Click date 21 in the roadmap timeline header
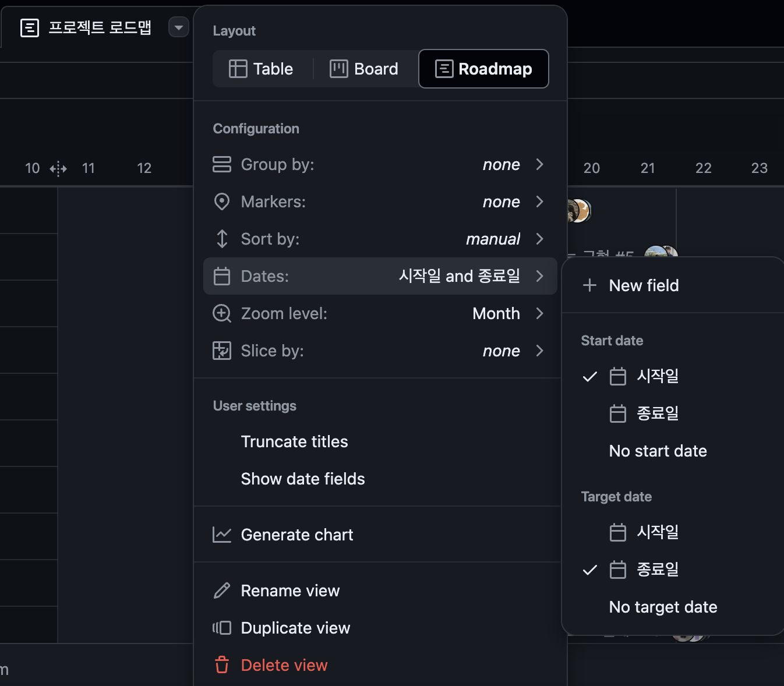Image resolution: width=784 pixels, height=686 pixels. click(x=648, y=168)
